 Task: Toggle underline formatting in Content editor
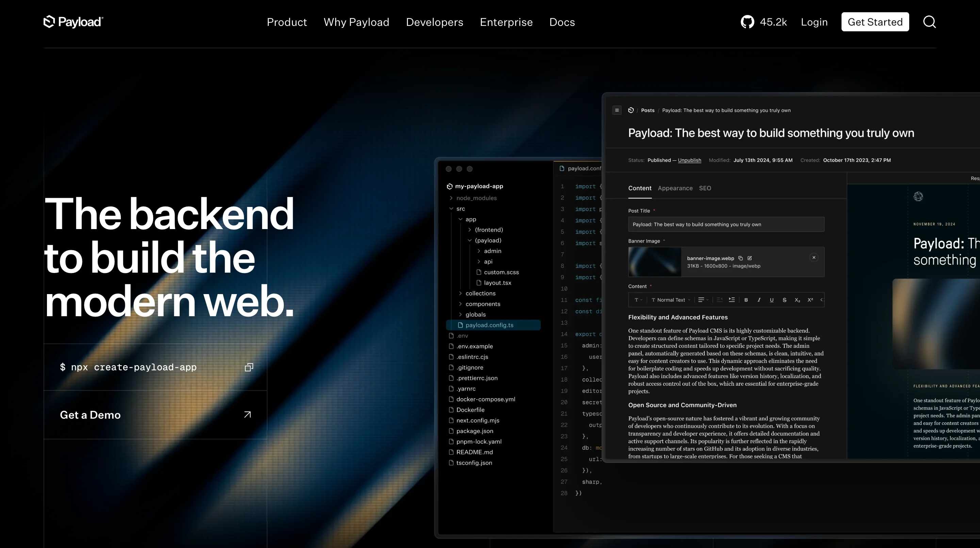(x=771, y=300)
